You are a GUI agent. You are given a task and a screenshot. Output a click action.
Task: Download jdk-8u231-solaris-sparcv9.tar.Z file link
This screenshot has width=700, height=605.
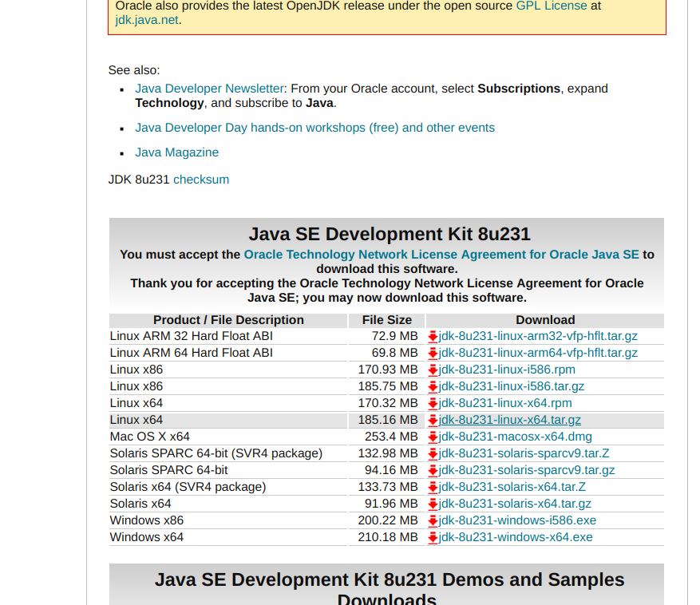(524, 453)
